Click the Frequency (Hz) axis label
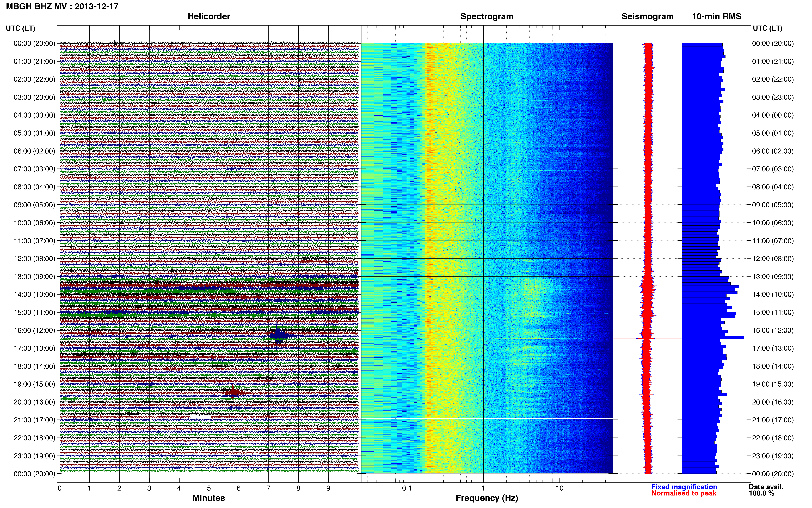Viewport: 812px width, 508px height. [x=487, y=498]
